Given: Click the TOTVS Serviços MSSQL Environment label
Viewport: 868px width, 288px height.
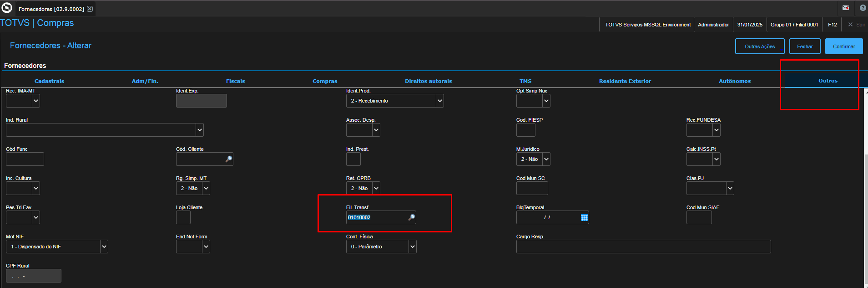Looking at the screenshot, I should [648, 25].
